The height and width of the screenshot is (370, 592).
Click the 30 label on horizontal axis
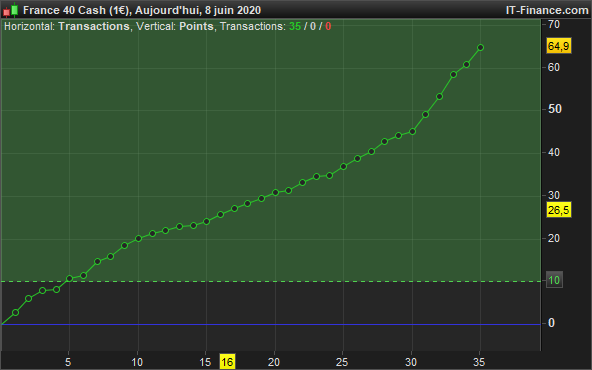[411, 362]
